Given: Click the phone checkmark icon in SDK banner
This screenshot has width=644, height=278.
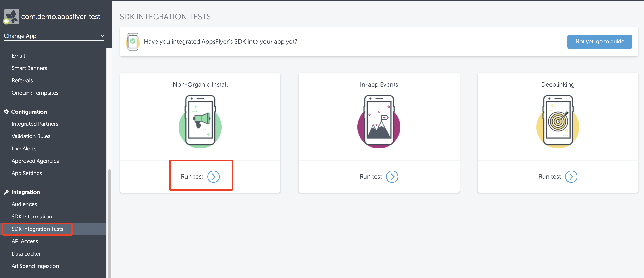Looking at the screenshot, I should [x=133, y=42].
